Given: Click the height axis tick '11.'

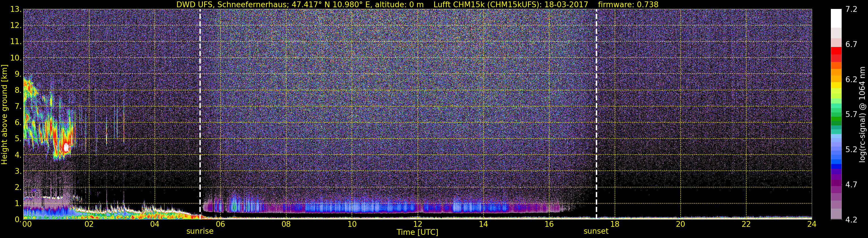Looking at the screenshot, I should 16,41.
